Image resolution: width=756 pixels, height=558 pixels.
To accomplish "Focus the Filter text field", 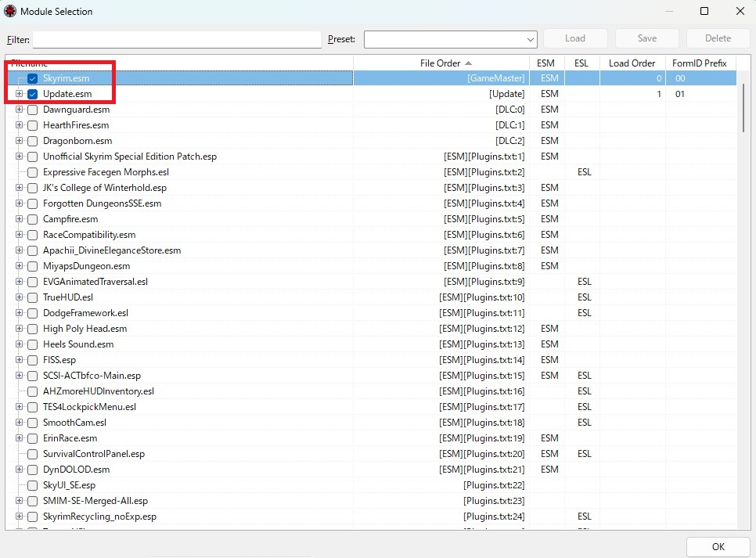I will (177, 39).
